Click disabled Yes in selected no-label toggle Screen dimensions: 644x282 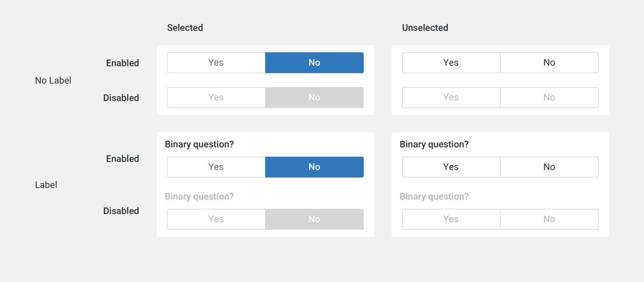(216, 97)
